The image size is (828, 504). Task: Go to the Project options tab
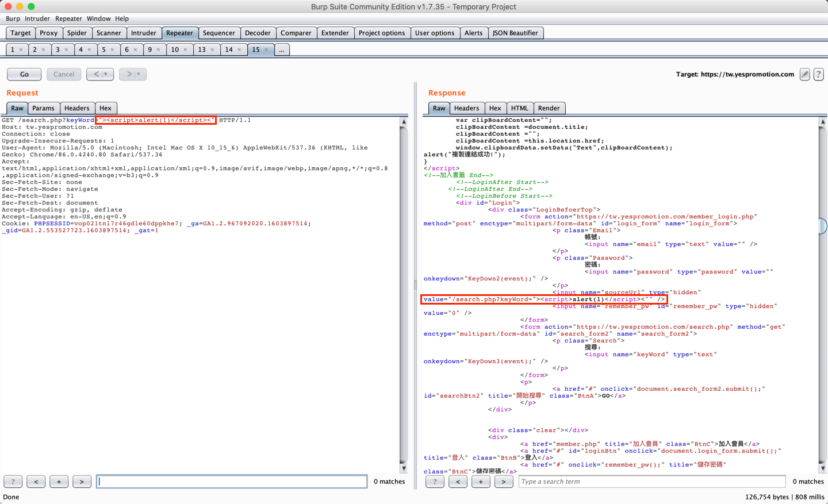[382, 33]
